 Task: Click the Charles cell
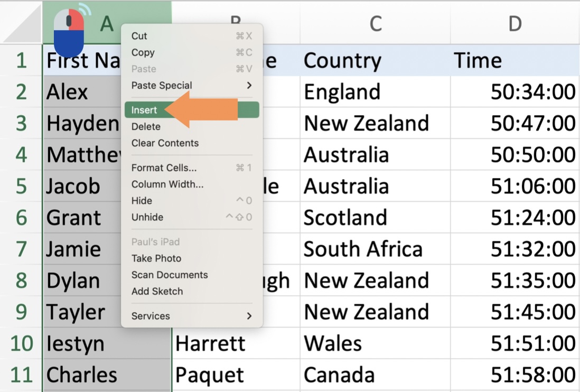pos(107,375)
